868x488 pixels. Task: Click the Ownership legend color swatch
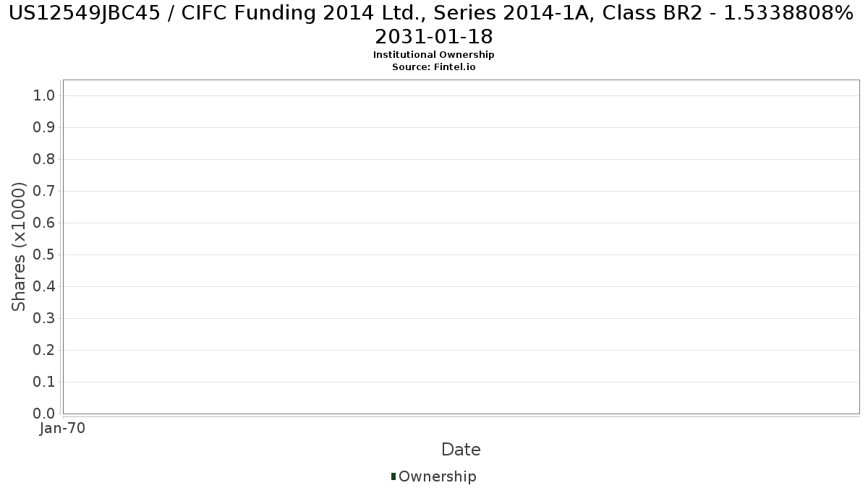[393, 476]
